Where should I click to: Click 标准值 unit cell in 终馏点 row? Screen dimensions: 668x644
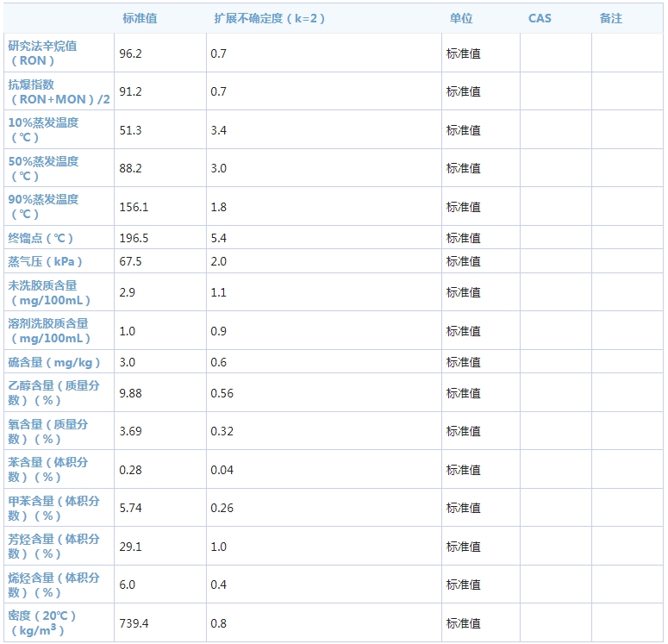click(464, 238)
